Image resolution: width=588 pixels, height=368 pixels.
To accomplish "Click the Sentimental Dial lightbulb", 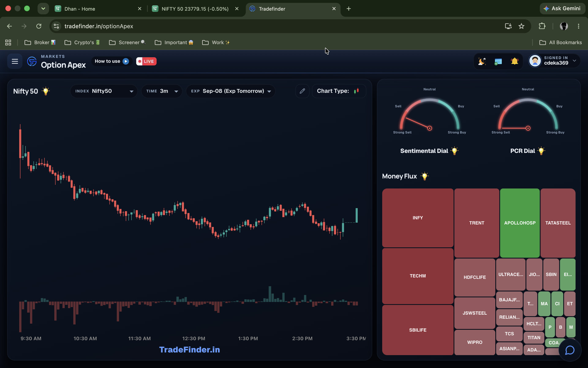I will 454,151.
